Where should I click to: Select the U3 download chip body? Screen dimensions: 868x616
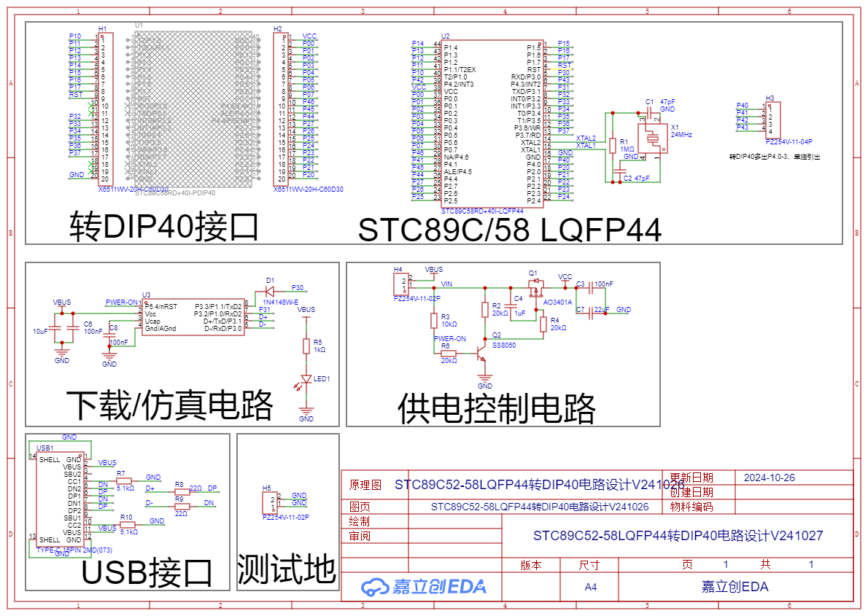[x=193, y=317]
